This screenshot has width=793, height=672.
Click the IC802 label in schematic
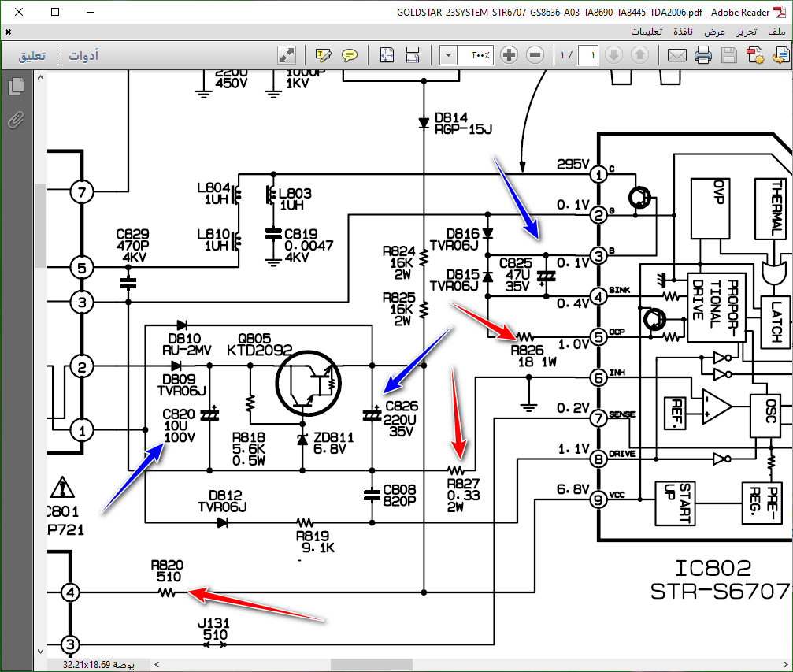(x=713, y=568)
